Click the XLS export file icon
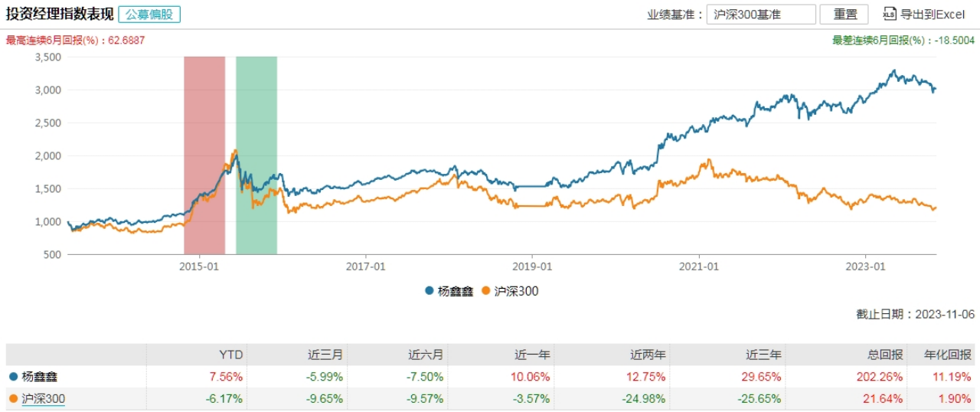 point(890,14)
